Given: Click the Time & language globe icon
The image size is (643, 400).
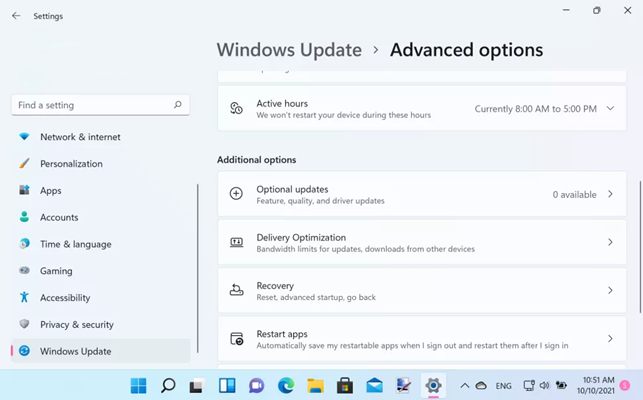Looking at the screenshot, I should (24, 244).
